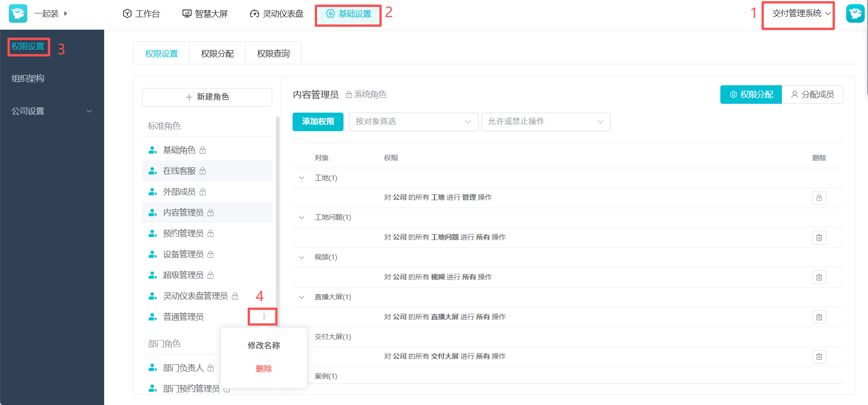Delete the 直播大屏 permission with the trash icon
The image size is (868, 405).
click(x=819, y=317)
